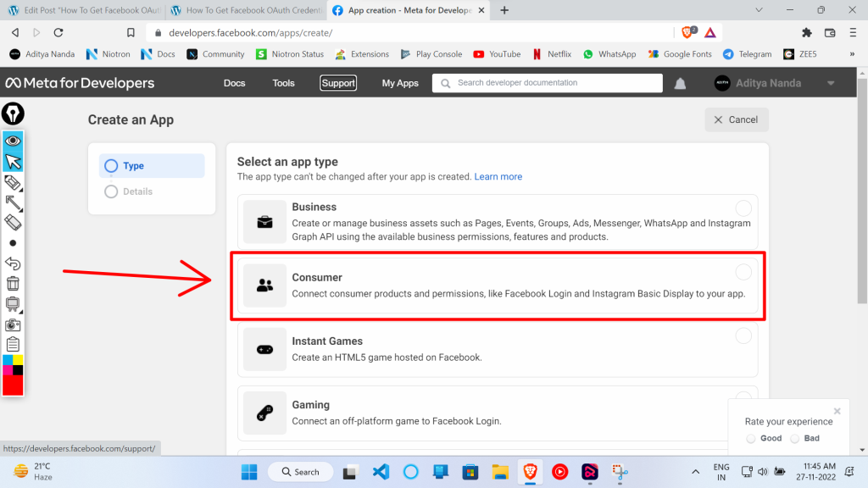Open the Brave Wallet icon
The height and width of the screenshot is (488, 868).
(x=830, y=33)
